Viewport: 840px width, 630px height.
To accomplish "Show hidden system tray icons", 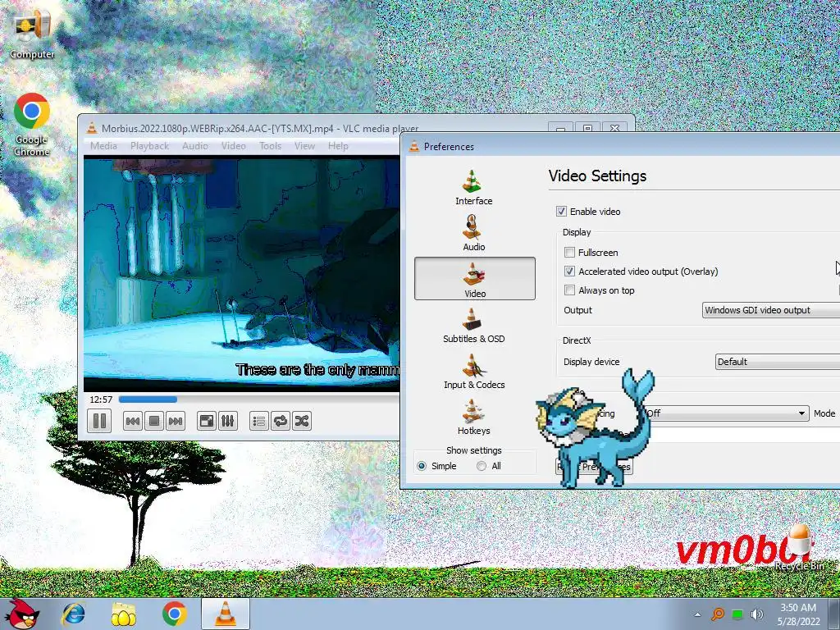I will point(697,614).
